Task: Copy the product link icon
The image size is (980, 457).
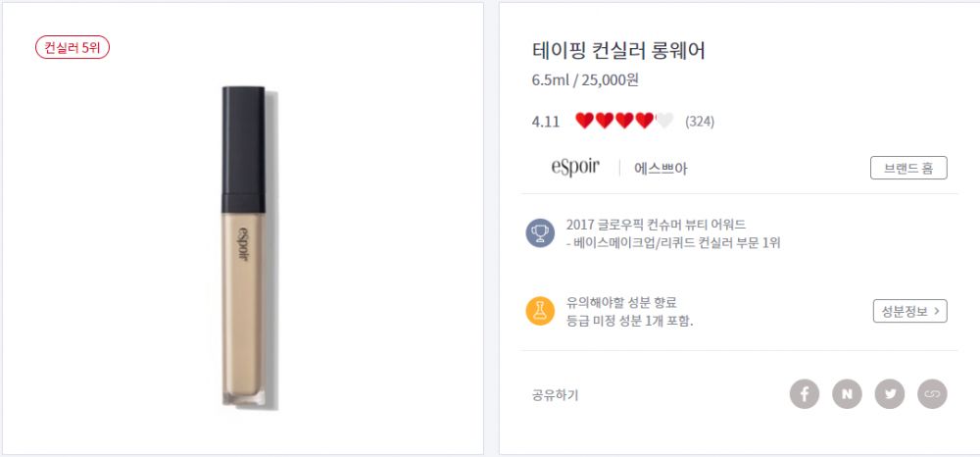Action: (x=932, y=394)
